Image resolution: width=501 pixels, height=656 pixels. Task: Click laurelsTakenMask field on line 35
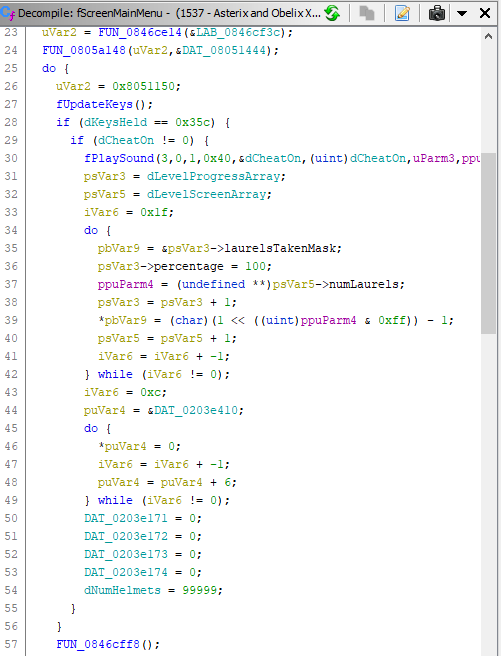(280, 248)
